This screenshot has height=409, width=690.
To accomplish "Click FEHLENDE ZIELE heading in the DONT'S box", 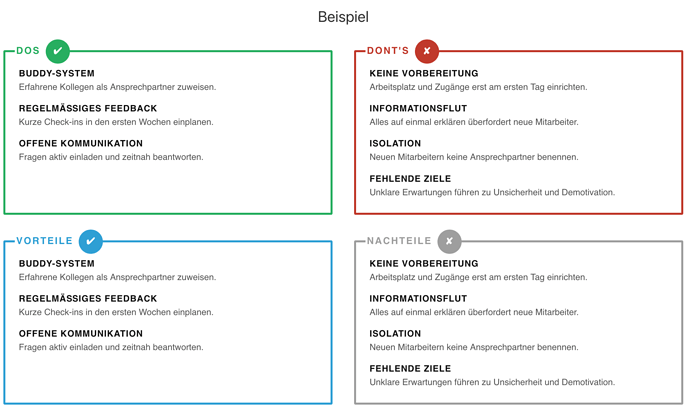I will coord(410,178).
